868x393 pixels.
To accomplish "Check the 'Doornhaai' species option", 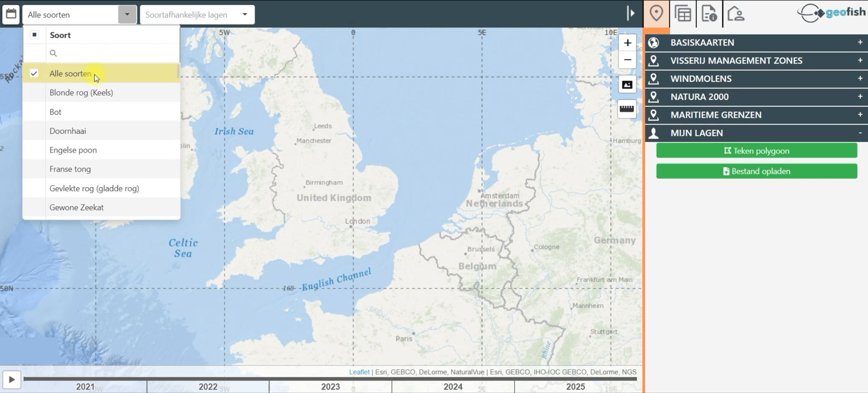I will coord(68,131).
